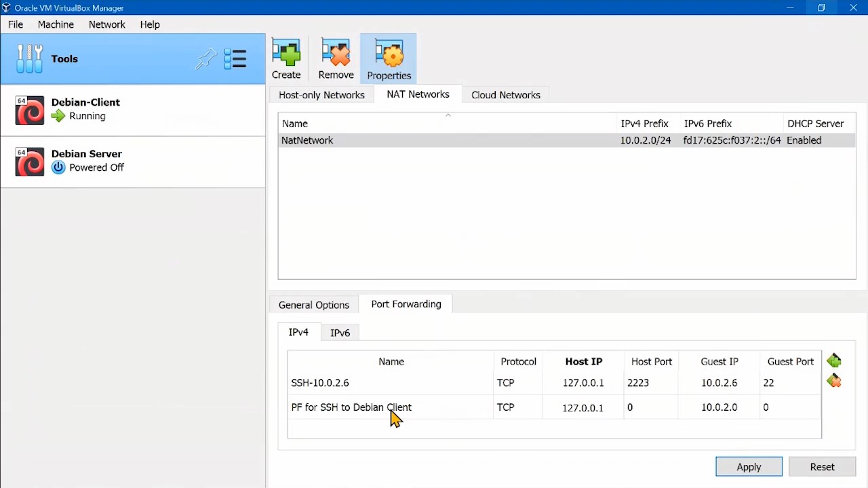
Task: Click the Protocol column header
Action: coord(518,361)
